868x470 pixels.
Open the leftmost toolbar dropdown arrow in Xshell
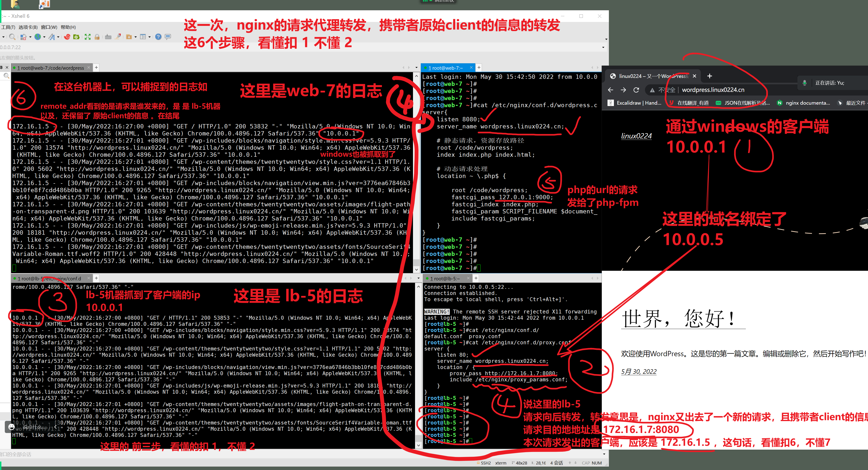3,37
